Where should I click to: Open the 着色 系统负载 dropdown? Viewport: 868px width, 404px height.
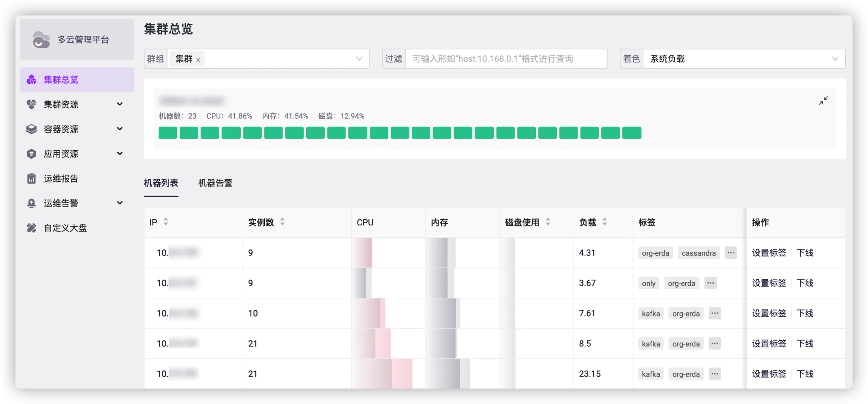pos(744,59)
